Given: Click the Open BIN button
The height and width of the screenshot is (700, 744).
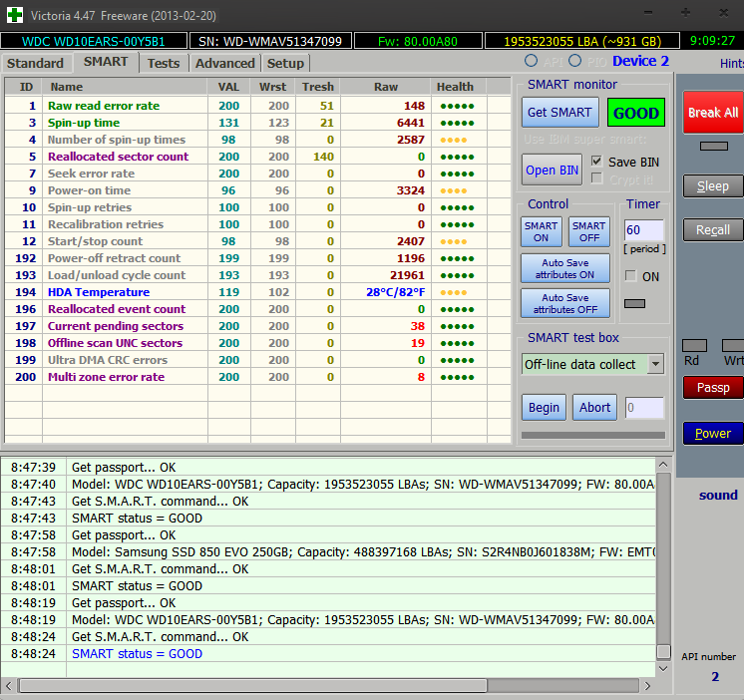Looking at the screenshot, I should (552, 170).
